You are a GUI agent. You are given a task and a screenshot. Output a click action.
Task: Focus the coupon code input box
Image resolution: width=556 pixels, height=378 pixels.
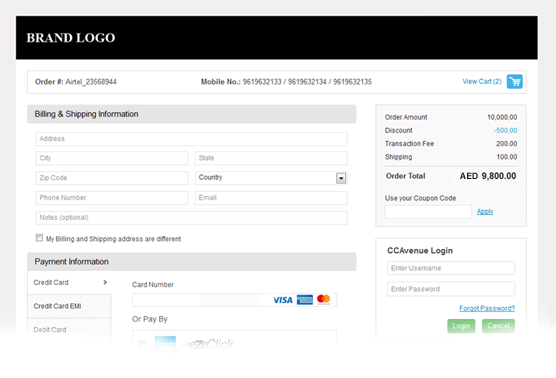click(x=428, y=212)
